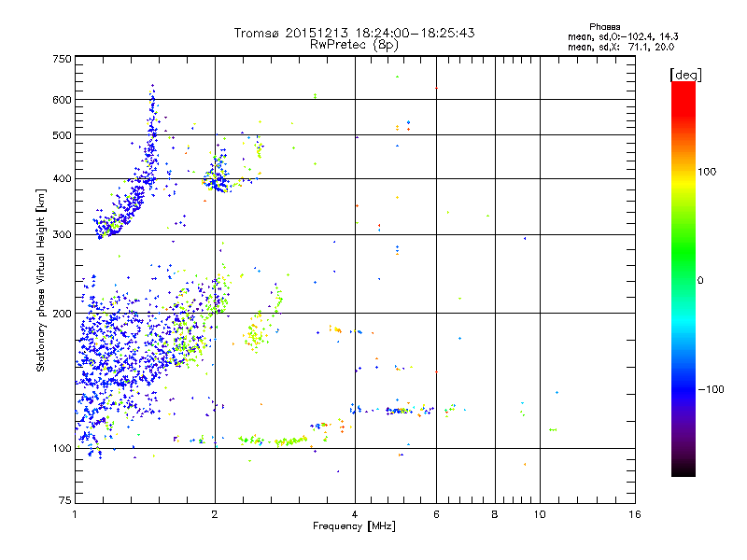
Task: Select the 'mean, sd,O:-102.4, 14.3' line
Action: click(623, 36)
